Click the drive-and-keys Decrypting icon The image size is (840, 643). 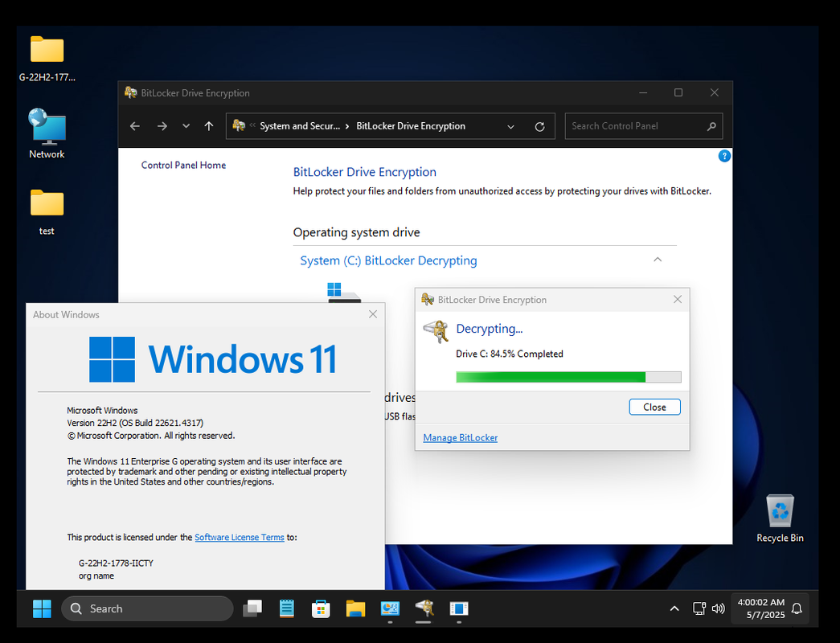(x=436, y=331)
